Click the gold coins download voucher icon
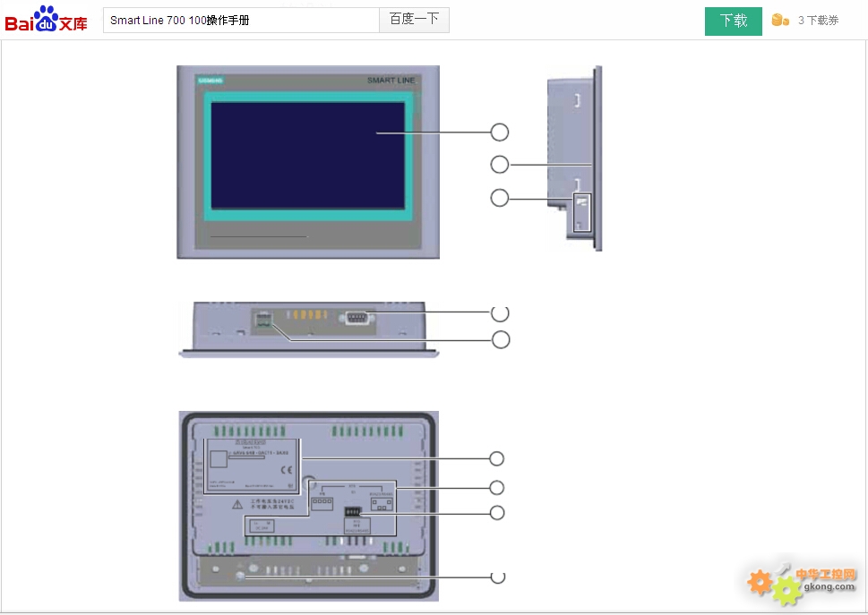The width and height of the screenshot is (868, 615). [x=780, y=20]
